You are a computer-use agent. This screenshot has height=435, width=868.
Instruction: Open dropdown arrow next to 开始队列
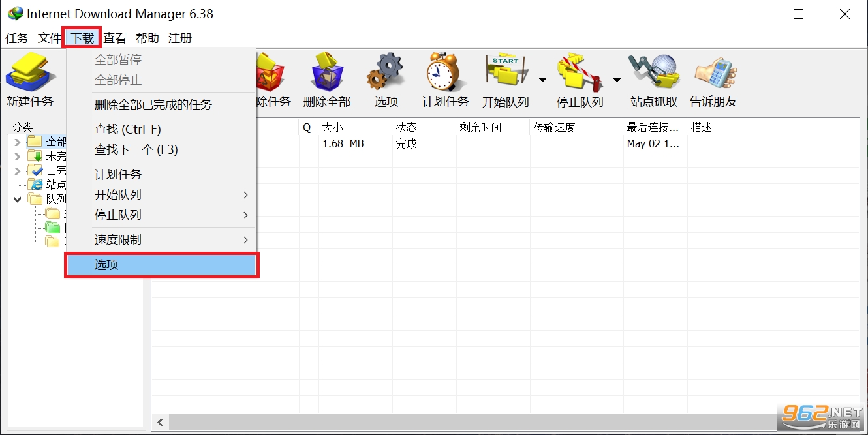point(542,80)
